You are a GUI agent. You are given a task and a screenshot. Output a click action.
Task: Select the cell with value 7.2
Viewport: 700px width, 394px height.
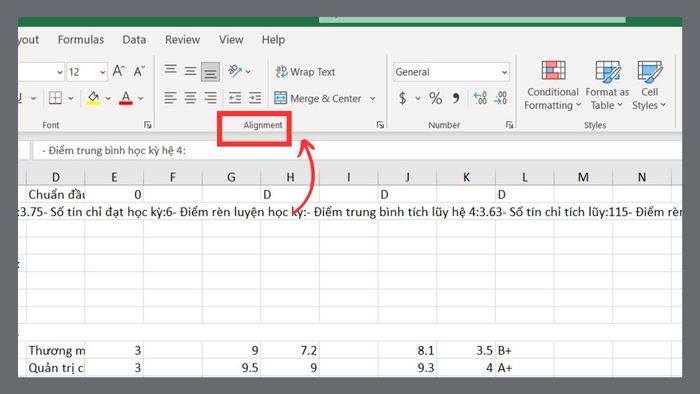click(290, 350)
